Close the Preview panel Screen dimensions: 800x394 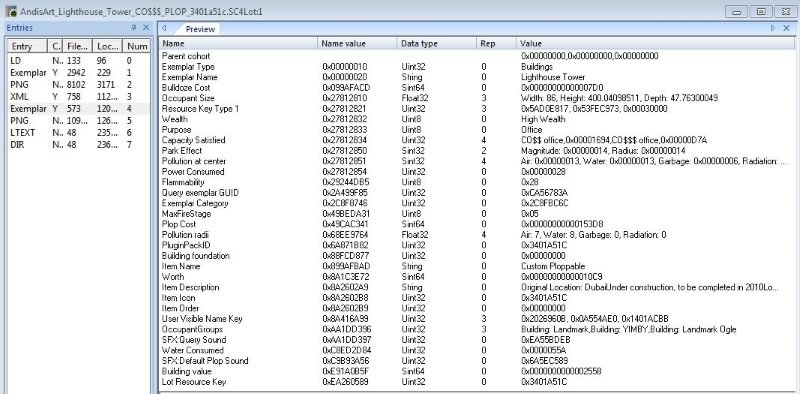786,28
